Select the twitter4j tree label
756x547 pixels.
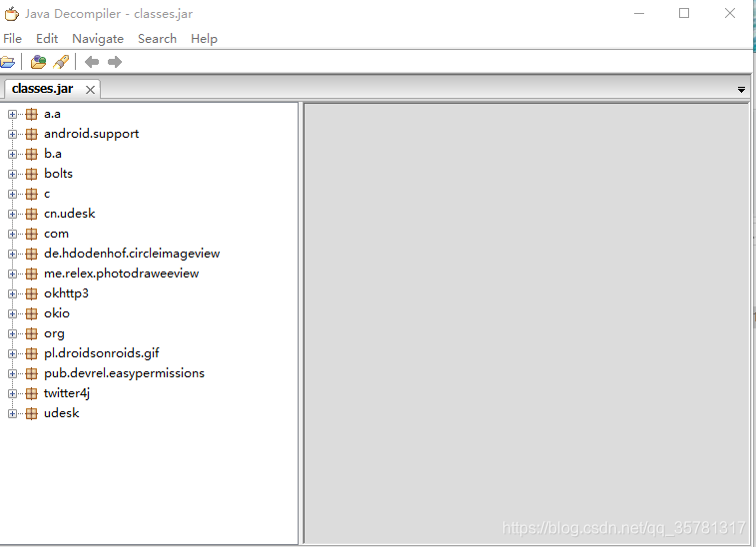click(67, 393)
